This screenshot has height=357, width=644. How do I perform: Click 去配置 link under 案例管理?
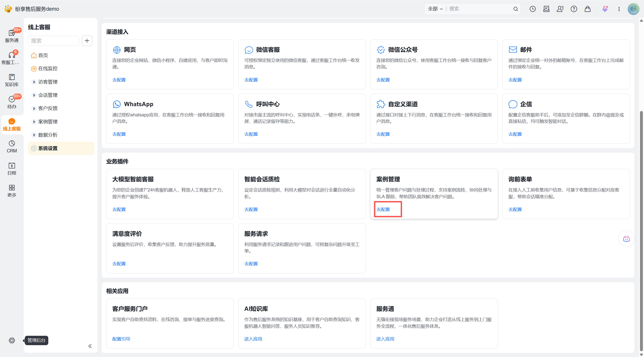[x=383, y=209]
